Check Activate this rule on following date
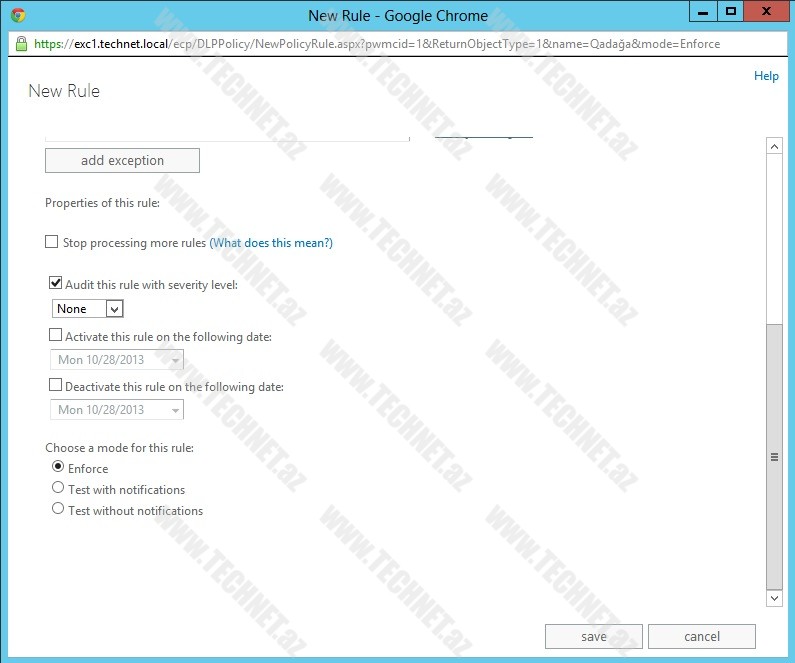795x663 pixels. (x=56, y=337)
